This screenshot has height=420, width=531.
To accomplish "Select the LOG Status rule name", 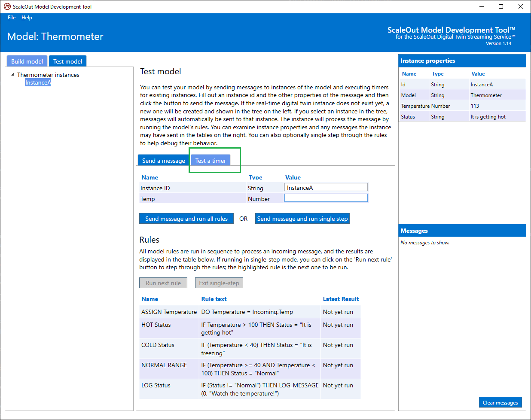I will [156, 385].
